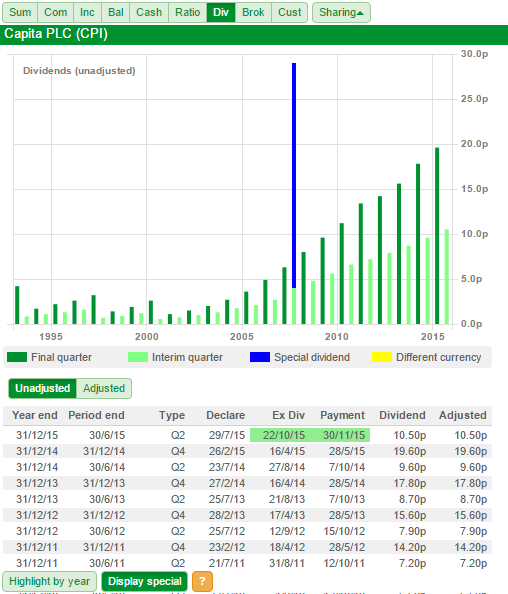508x594 pixels.
Task: Click the Dividend column header
Action: pos(402,415)
